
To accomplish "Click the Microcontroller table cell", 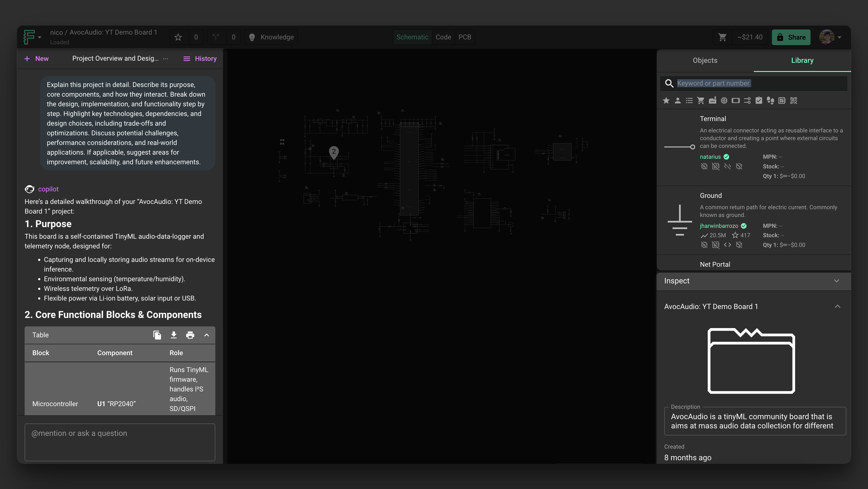I will [55, 404].
